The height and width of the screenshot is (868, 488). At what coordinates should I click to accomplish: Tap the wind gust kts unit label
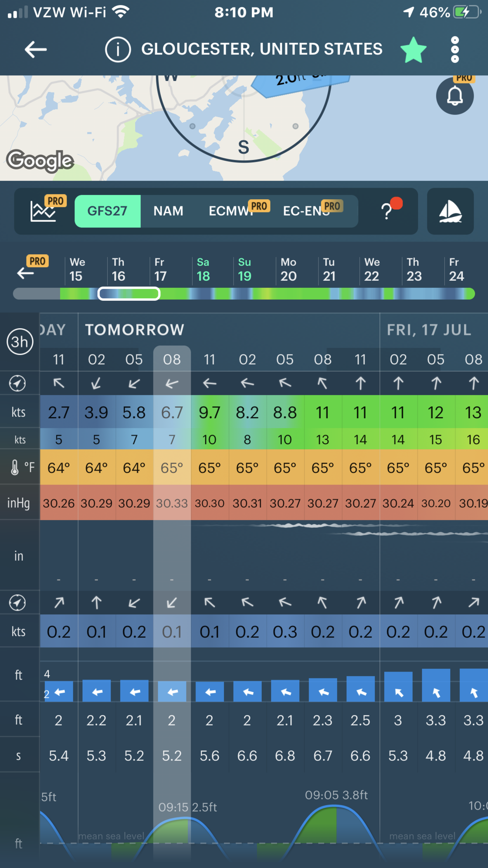(20, 439)
